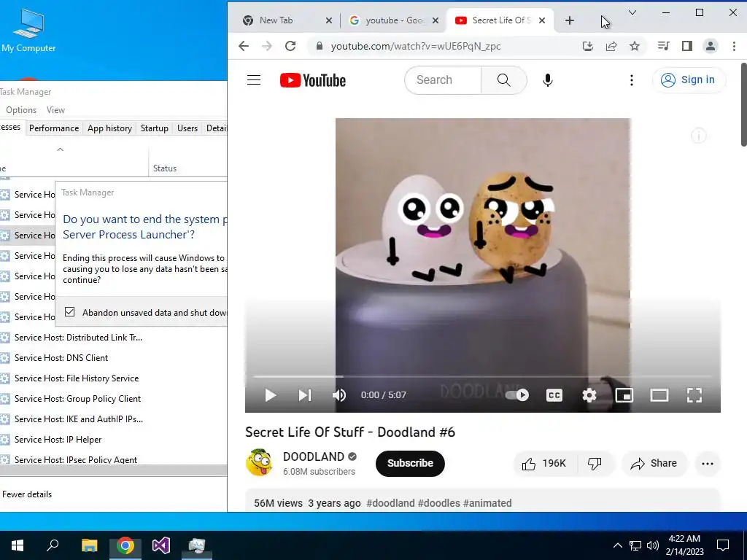
Task: Subscribe to DOODLAND channel
Action: coord(410,463)
